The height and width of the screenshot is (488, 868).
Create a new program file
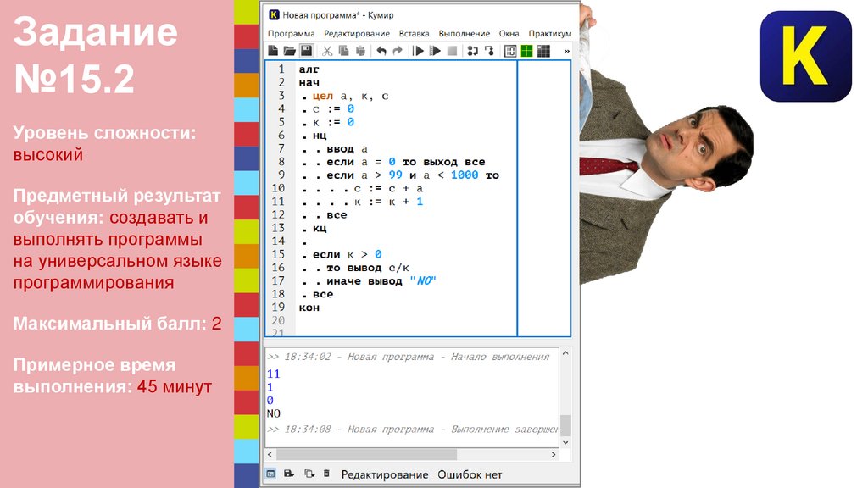tap(273, 51)
